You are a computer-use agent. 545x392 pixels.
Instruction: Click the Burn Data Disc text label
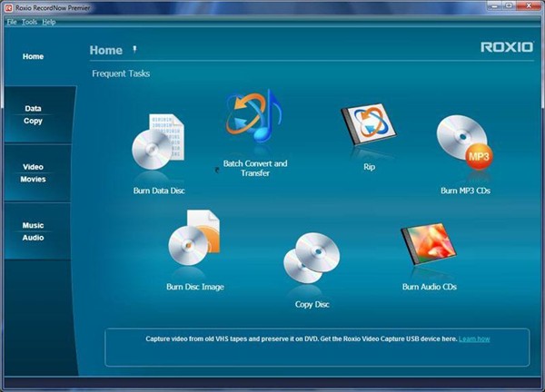pyautogui.click(x=159, y=191)
